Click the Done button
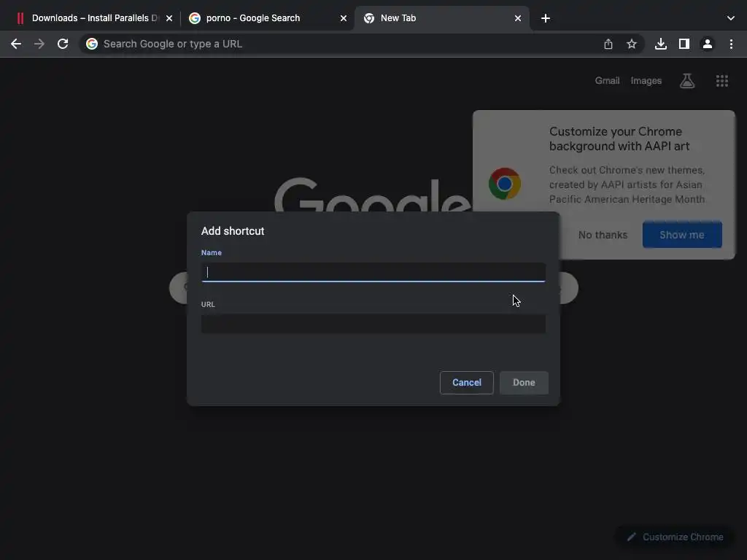The width and height of the screenshot is (747, 560). (524, 382)
